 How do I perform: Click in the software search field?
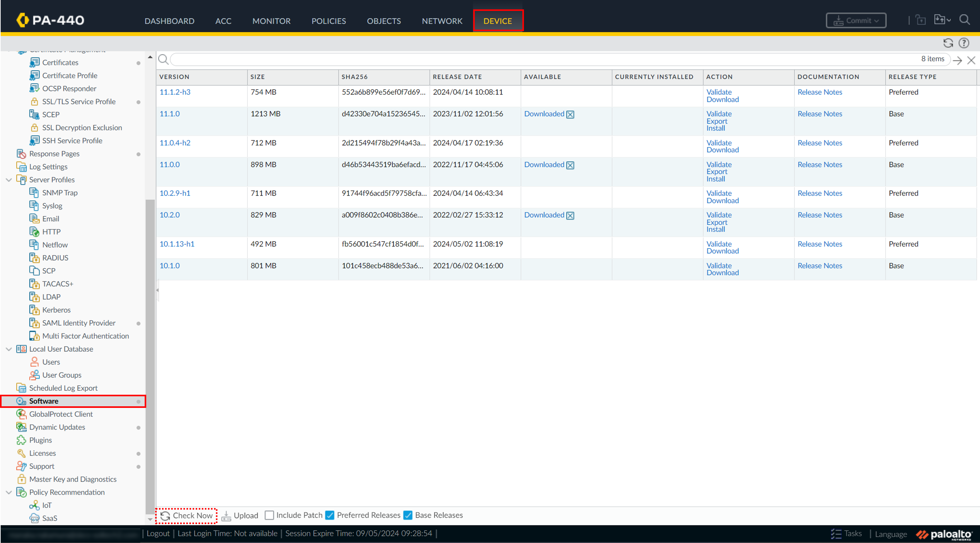(x=544, y=59)
